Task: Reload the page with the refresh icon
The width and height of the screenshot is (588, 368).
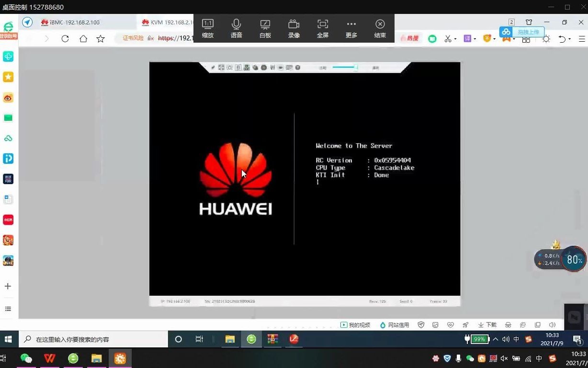Action: [65, 39]
